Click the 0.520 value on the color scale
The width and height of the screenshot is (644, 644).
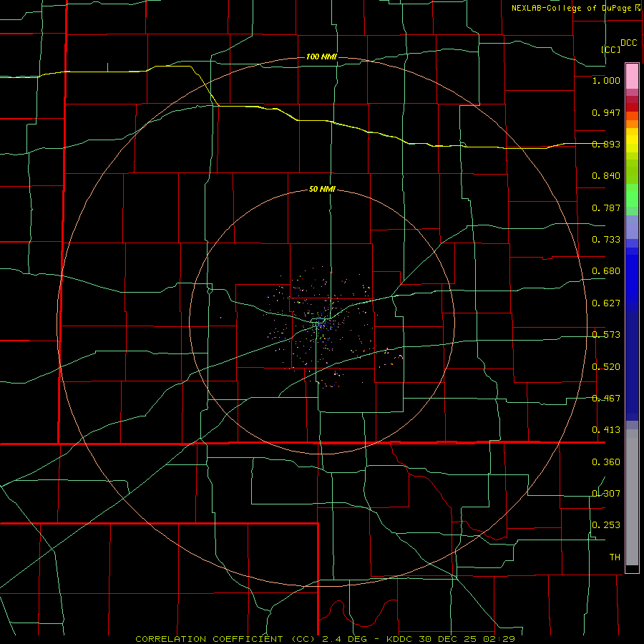[606, 367]
